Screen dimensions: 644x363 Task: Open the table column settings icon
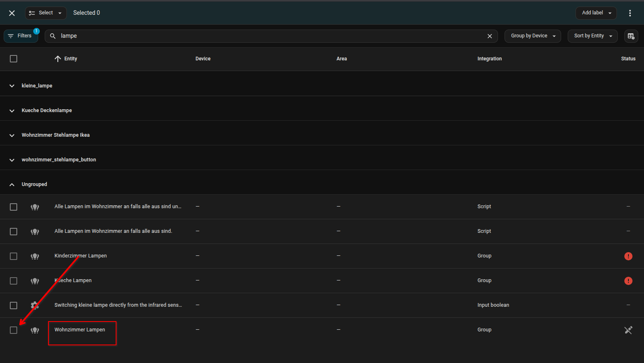point(631,36)
